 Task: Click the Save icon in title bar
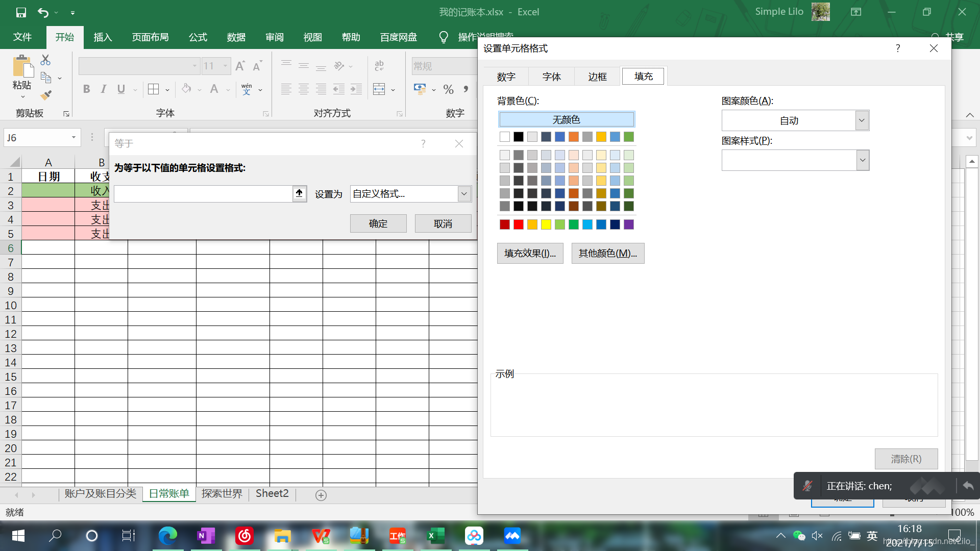coord(21,12)
